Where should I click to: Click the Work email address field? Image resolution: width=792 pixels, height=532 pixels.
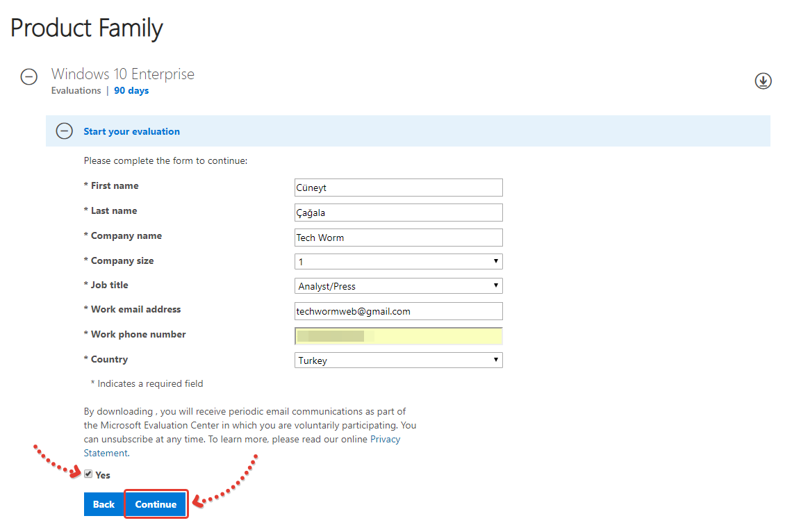[398, 311]
